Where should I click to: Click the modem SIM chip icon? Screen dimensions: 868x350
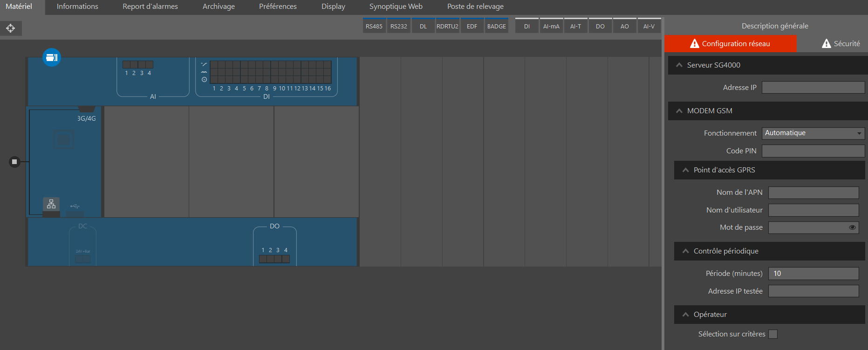coord(63,139)
